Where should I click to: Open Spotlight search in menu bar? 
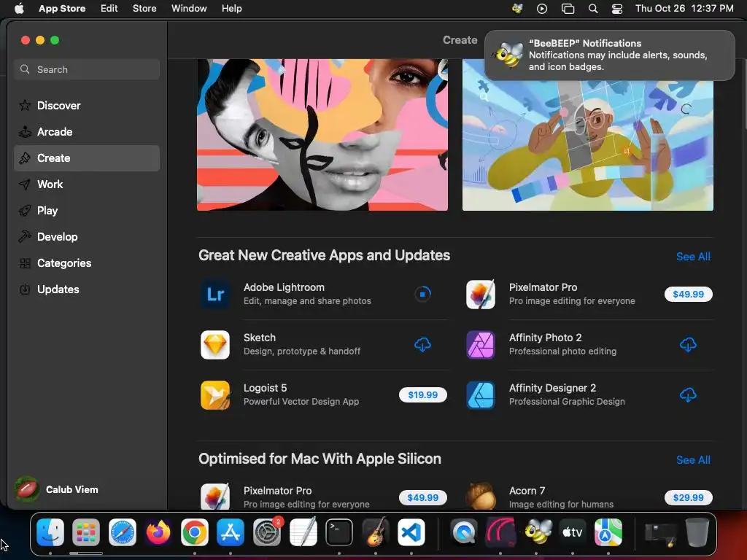(592, 9)
